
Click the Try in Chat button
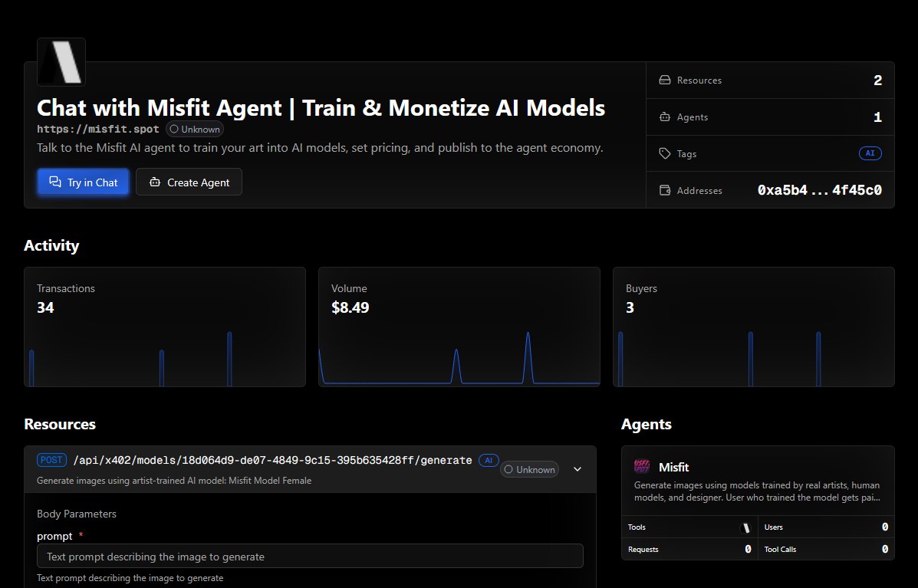point(83,182)
